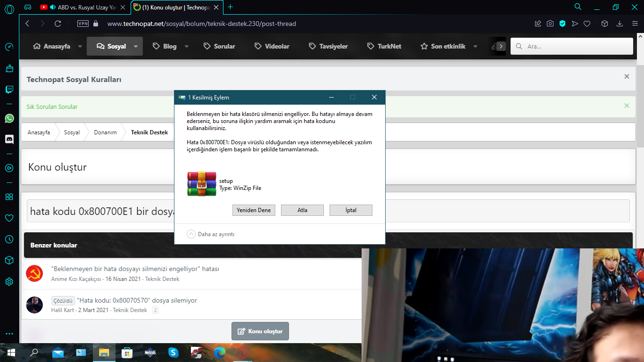Click Atla in the error dialog
The height and width of the screenshot is (362, 644).
(302, 210)
